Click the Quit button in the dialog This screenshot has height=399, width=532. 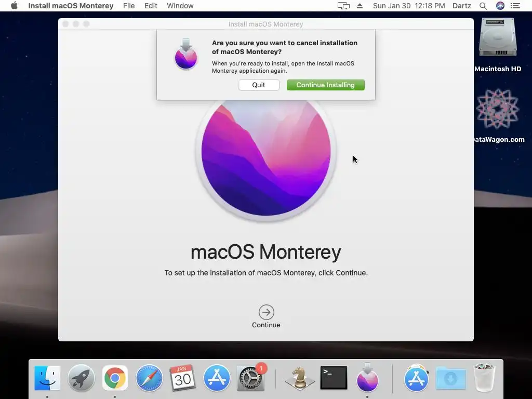point(259,85)
